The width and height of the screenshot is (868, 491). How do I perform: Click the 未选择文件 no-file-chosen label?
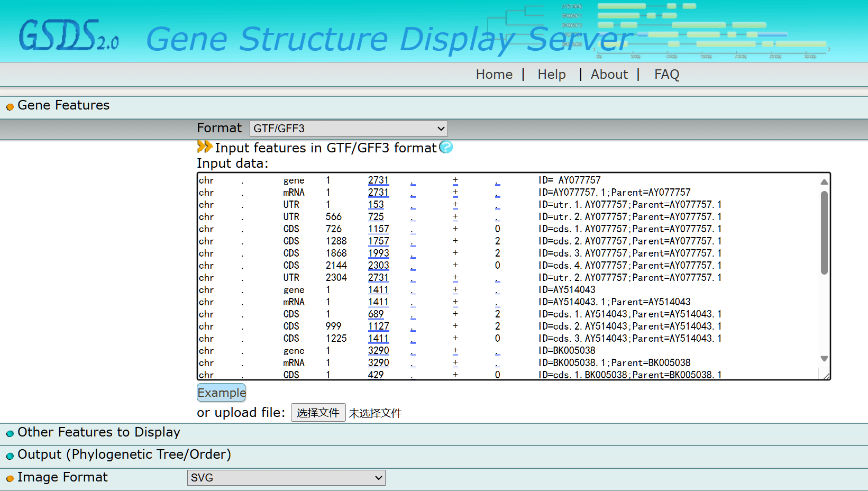pos(375,413)
